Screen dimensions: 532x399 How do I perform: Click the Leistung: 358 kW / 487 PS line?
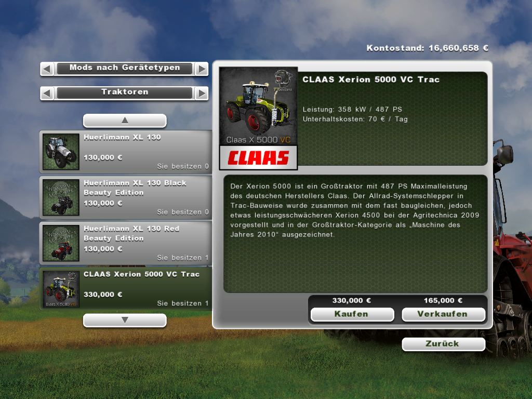click(352, 110)
